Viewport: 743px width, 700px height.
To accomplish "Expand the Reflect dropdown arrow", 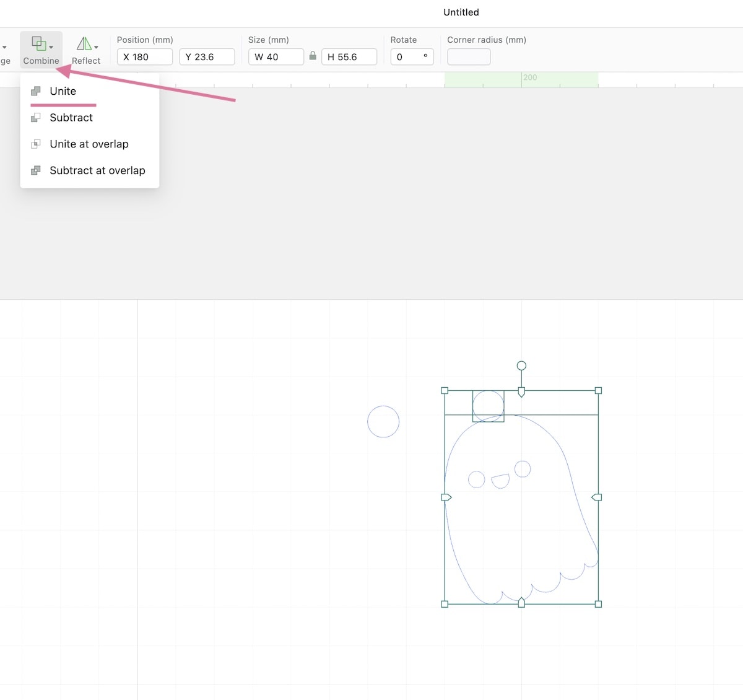I will (96, 47).
